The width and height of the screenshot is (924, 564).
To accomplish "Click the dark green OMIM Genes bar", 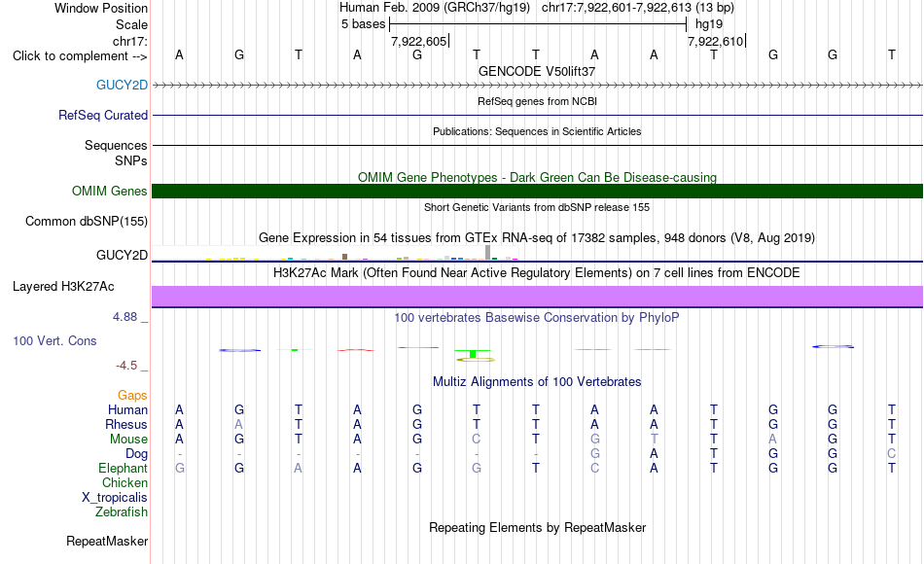I will tap(538, 191).
